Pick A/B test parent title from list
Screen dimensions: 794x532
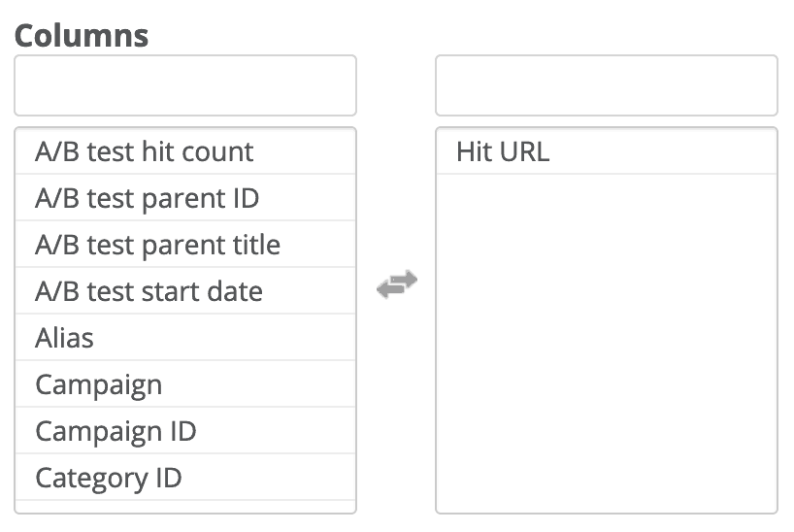(185, 245)
